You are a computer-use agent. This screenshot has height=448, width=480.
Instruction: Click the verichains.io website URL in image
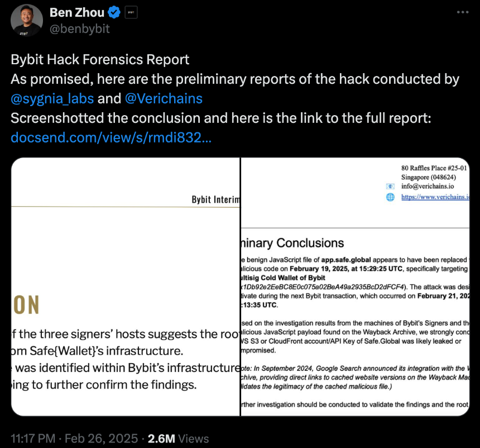click(x=435, y=197)
